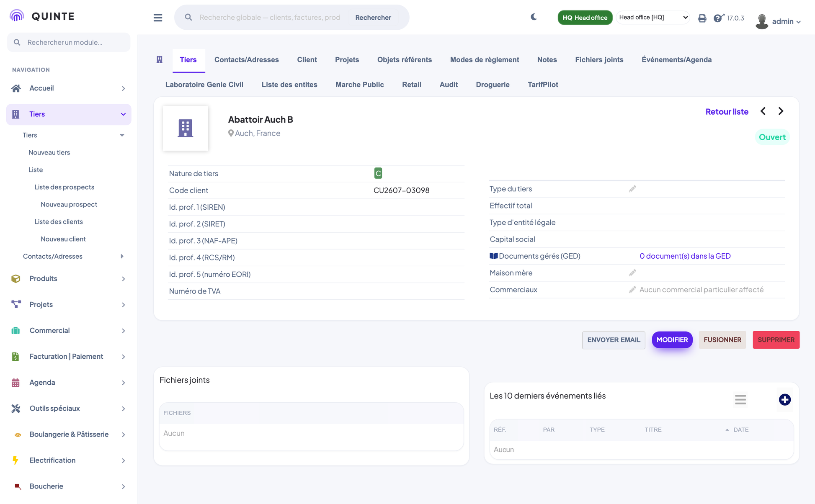Click the Agenda calendar icon in the sidebar

click(x=16, y=383)
